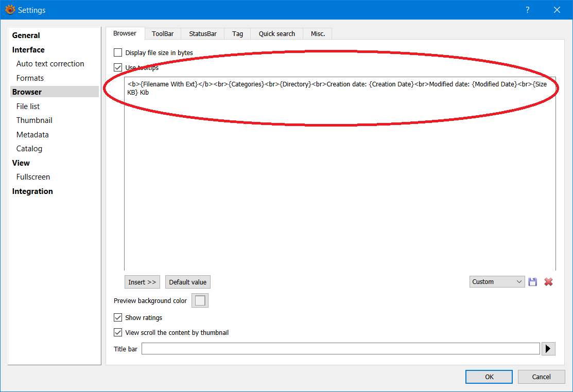Switch to the ToolBar tab
The width and height of the screenshot is (573, 392).
(x=163, y=34)
